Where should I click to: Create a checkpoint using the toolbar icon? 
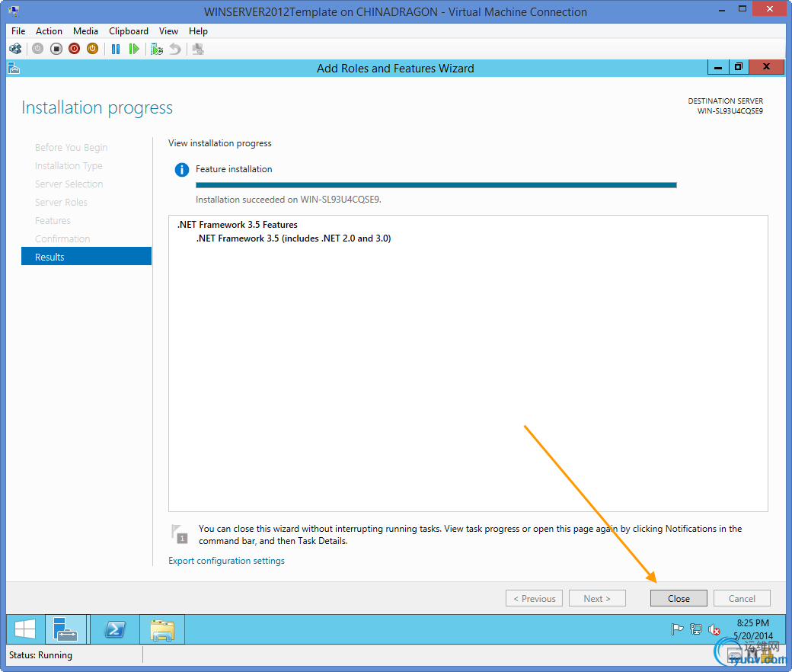pos(157,49)
